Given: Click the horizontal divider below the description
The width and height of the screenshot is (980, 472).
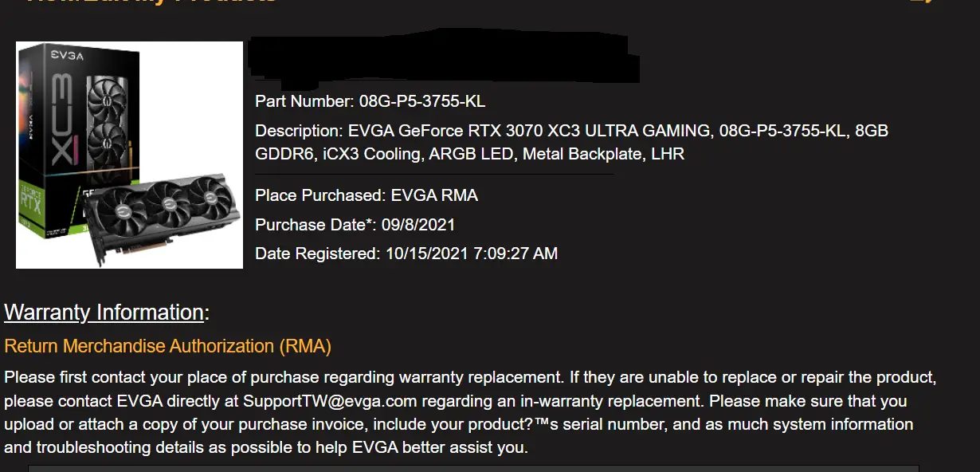Looking at the screenshot, I should tap(434, 174).
